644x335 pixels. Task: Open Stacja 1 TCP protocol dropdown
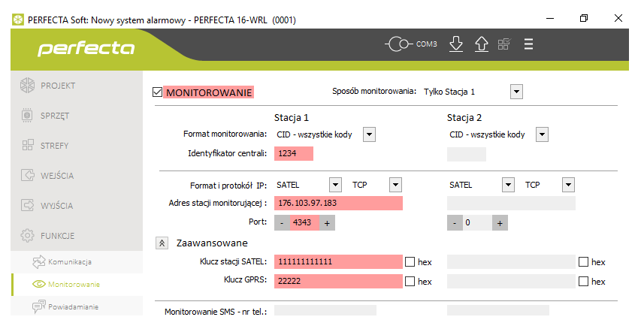coord(395,185)
